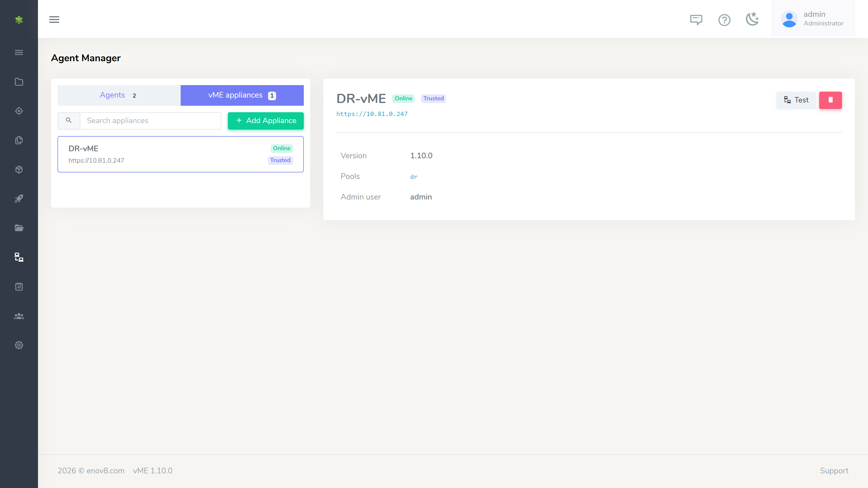Click the Admin user value admin
This screenshot has height=488, width=868.
pos(421,197)
